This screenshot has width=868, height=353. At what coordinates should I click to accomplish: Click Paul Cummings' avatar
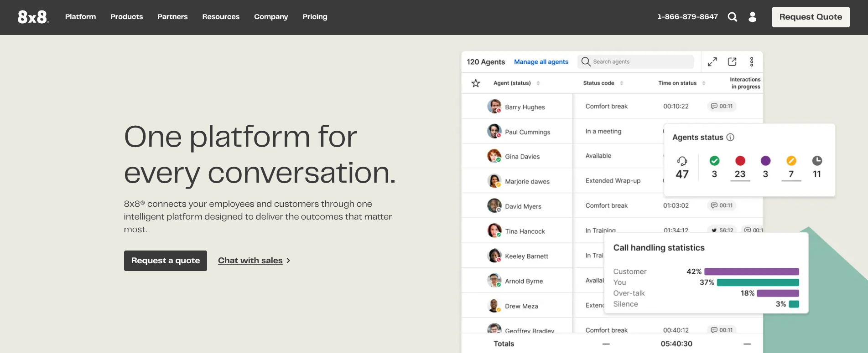[x=494, y=131]
